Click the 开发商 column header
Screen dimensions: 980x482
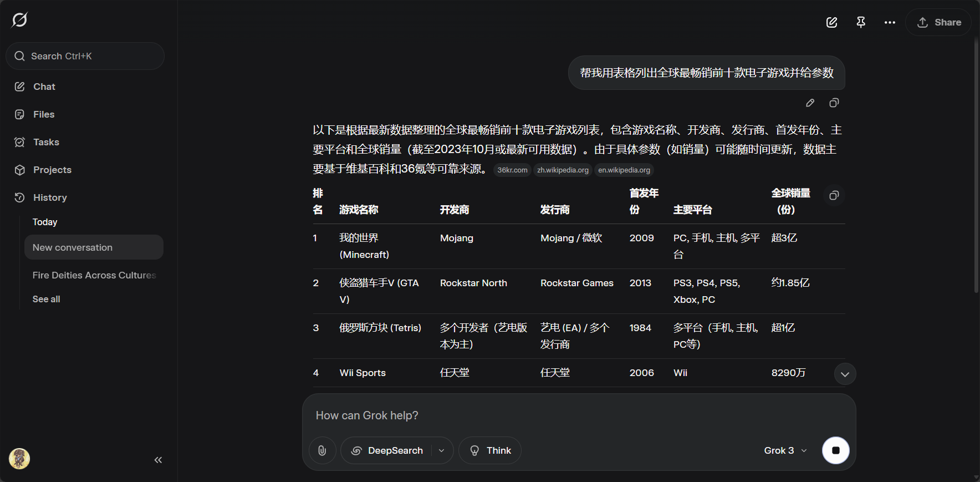tap(455, 210)
